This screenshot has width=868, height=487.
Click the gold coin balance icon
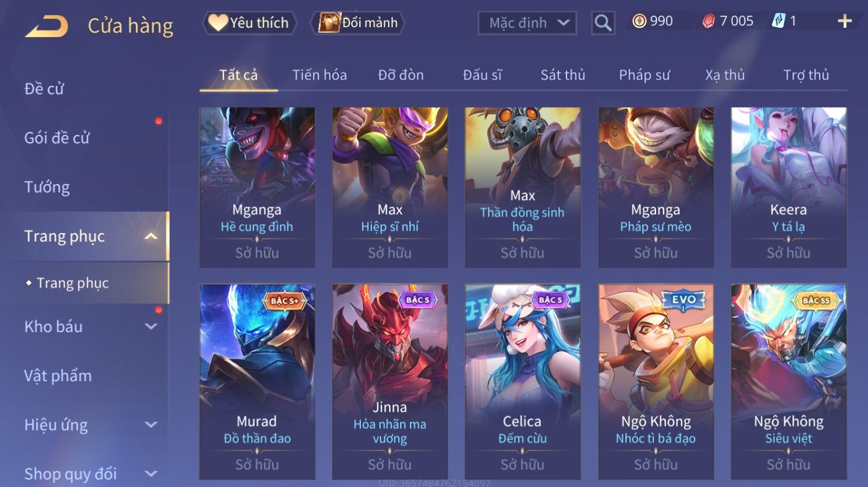pos(639,21)
